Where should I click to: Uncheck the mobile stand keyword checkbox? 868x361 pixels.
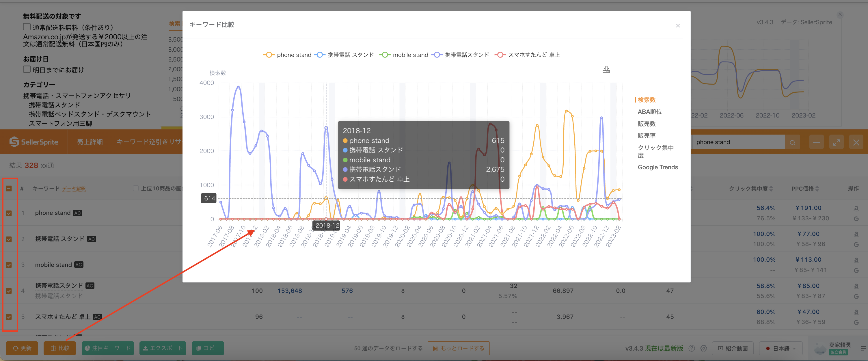coord(9,265)
